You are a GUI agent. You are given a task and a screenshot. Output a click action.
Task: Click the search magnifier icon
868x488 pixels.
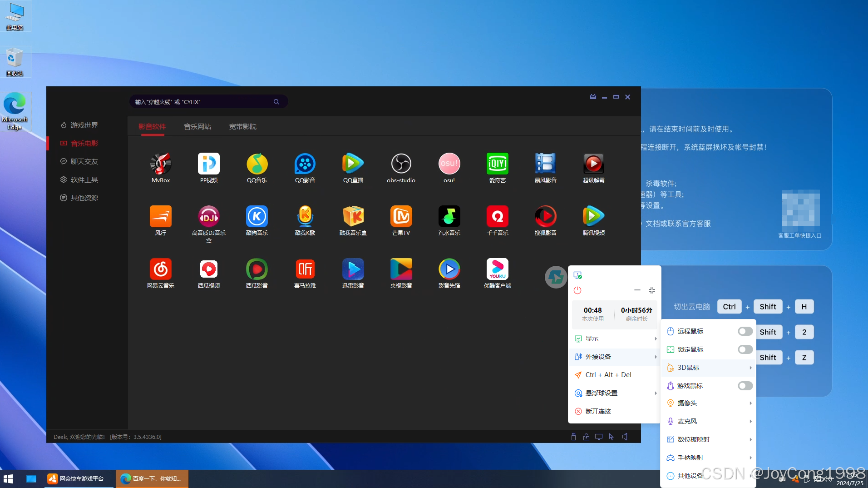click(276, 102)
